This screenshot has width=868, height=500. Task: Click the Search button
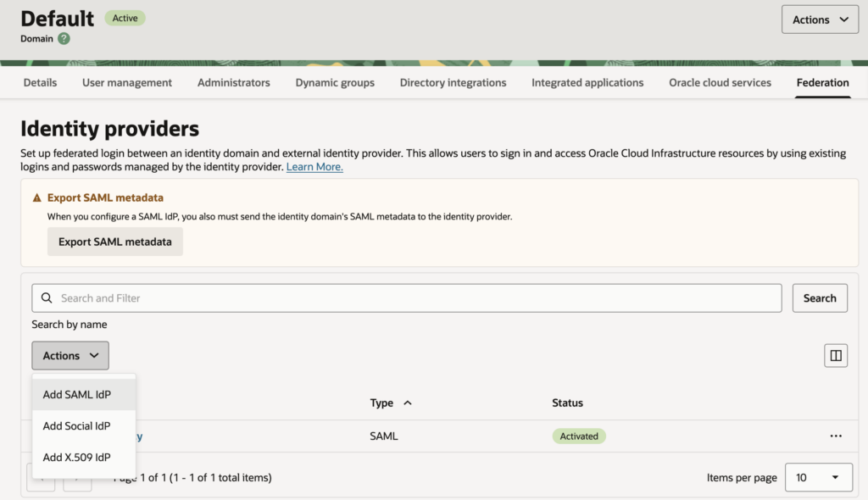[x=820, y=298]
